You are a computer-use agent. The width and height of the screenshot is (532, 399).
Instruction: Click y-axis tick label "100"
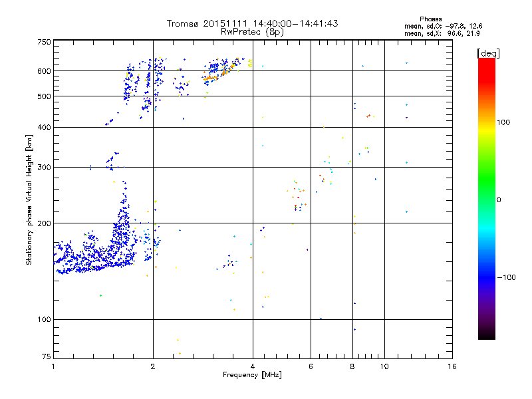coord(44,319)
